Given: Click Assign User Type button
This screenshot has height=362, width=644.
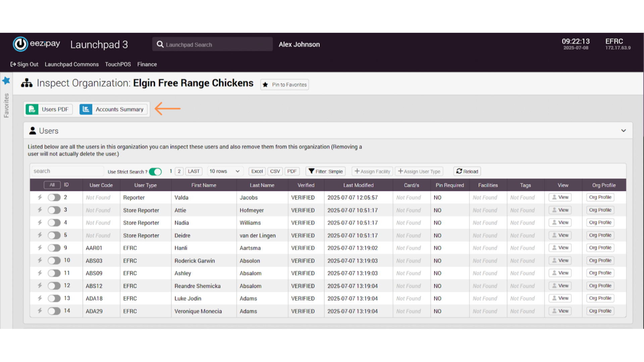Looking at the screenshot, I should pyautogui.click(x=419, y=171).
